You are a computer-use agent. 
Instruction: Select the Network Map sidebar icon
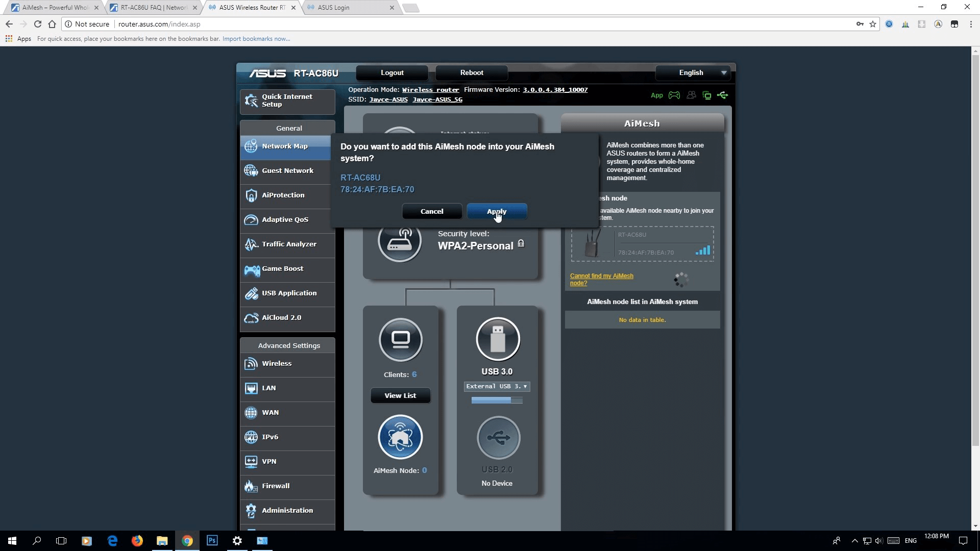pyautogui.click(x=251, y=146)
